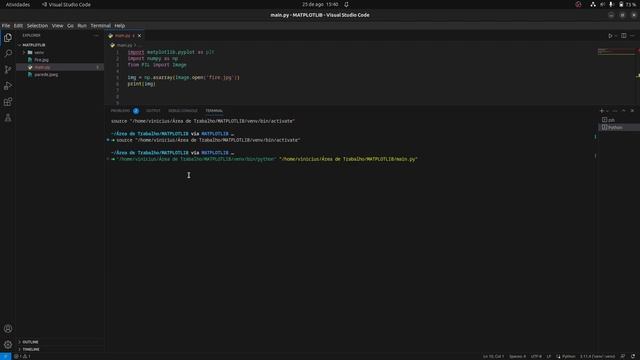Change end of line sequence LF
The height and width of the screenshot is (360, 640).
[x=549, y=356]
